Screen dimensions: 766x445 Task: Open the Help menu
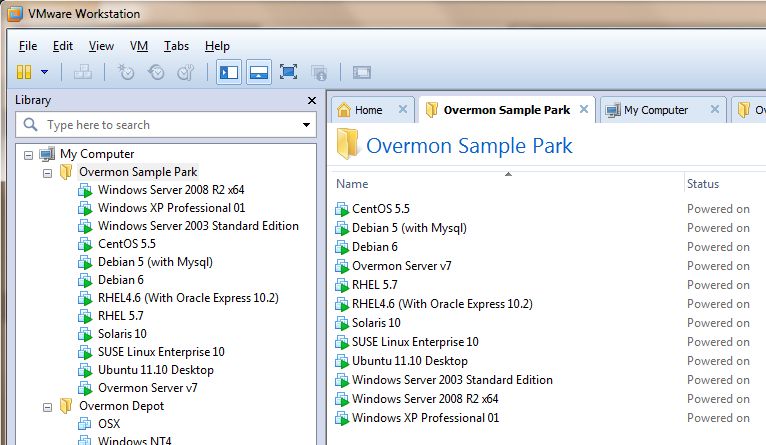click(x=217, y=46)
